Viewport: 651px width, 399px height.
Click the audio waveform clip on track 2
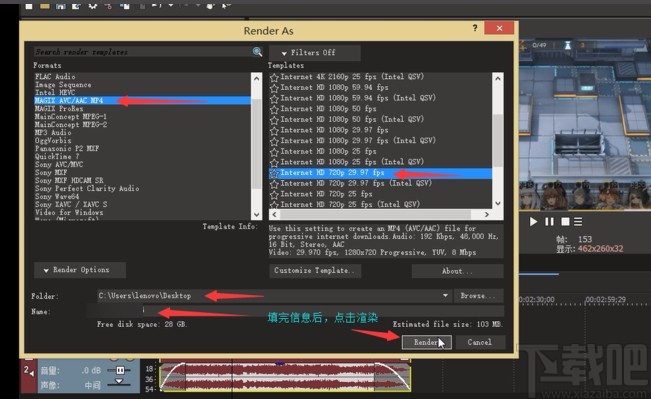pos(286,377)
